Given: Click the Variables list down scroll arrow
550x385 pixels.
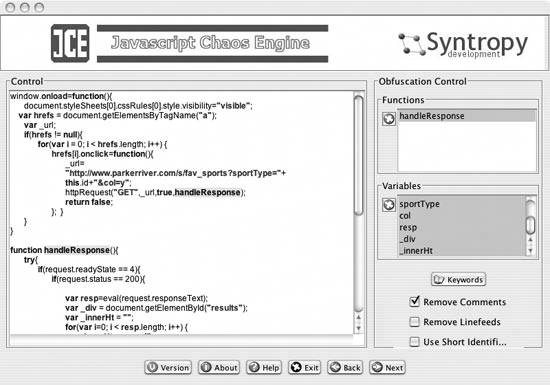Looking at the screenshot, I should click(530, 251).
